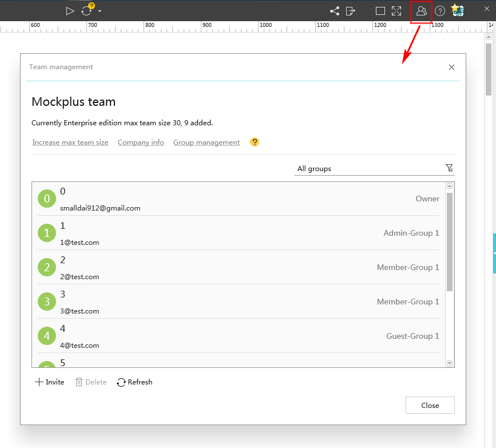Viewport: 496px width, 448px height.
Task: Close the window with top-right X
Action: pos(486,9)
